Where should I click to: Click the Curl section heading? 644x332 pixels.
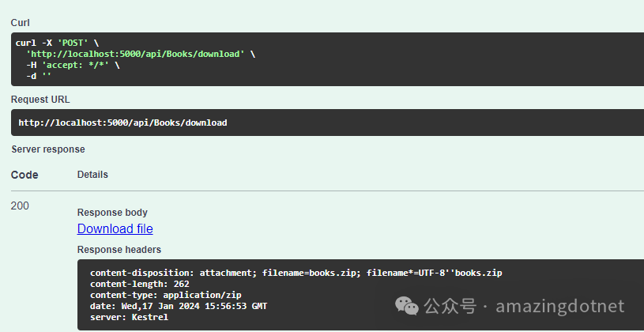click(x=20, y=23)
